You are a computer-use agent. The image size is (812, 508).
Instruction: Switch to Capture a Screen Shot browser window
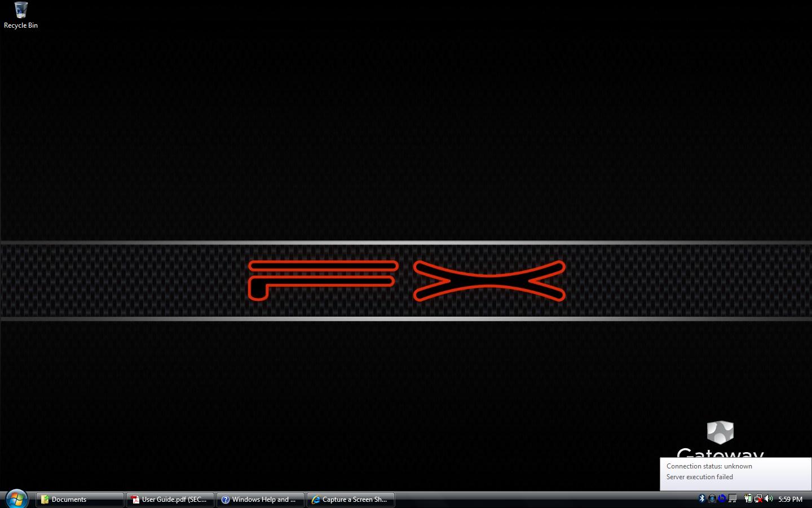(351, 500)
